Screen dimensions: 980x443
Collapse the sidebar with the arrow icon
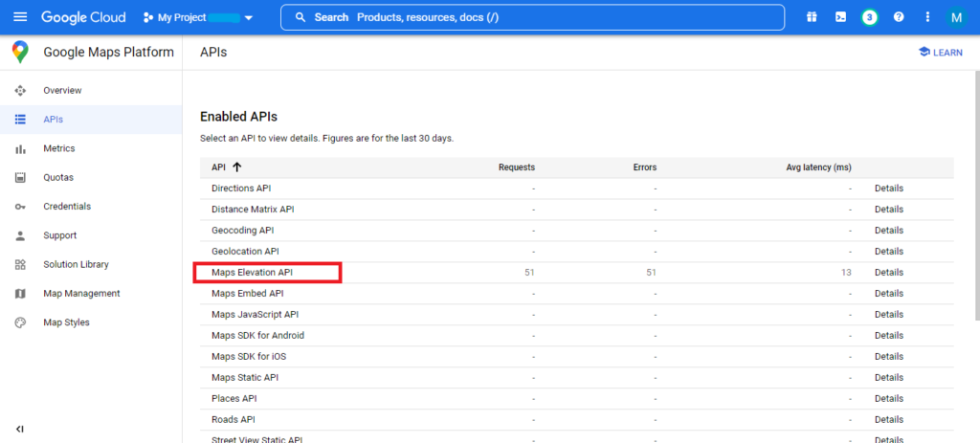point(20,430)
